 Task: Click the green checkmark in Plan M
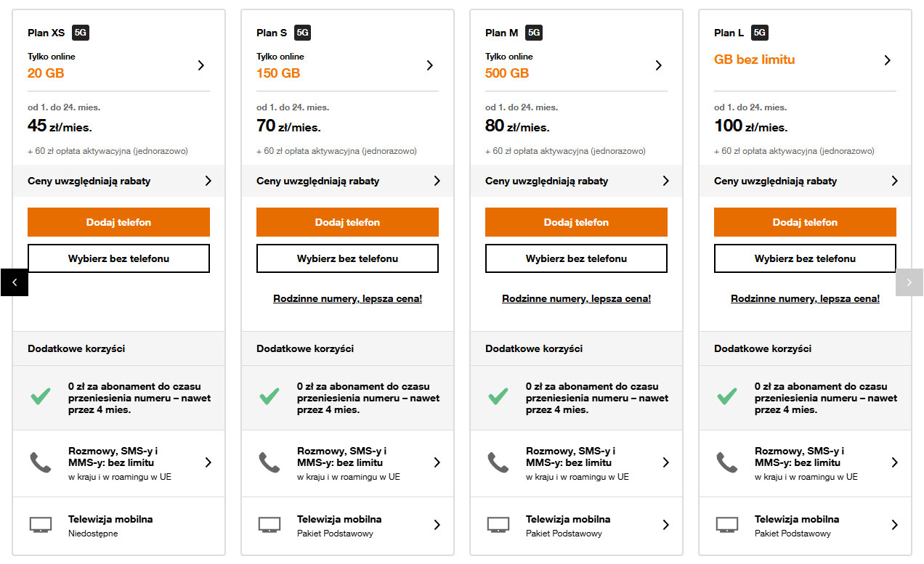tap(498, 396)
